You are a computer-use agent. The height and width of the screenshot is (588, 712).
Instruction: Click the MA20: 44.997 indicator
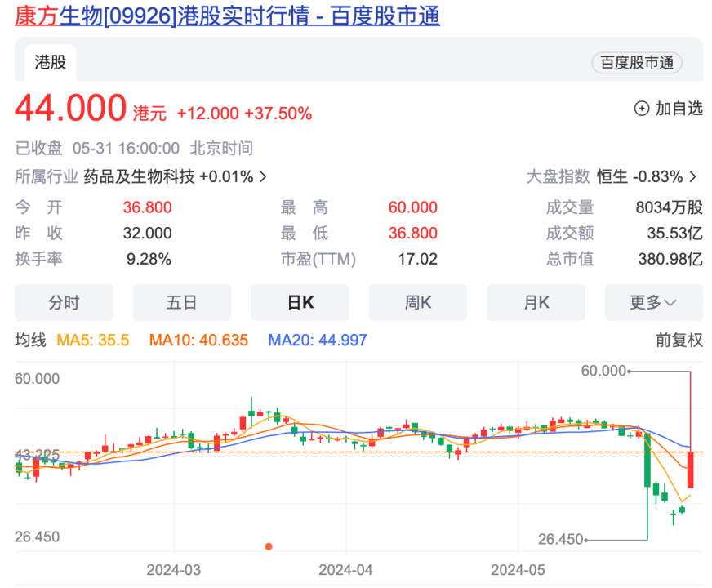(x=318, y=340)
